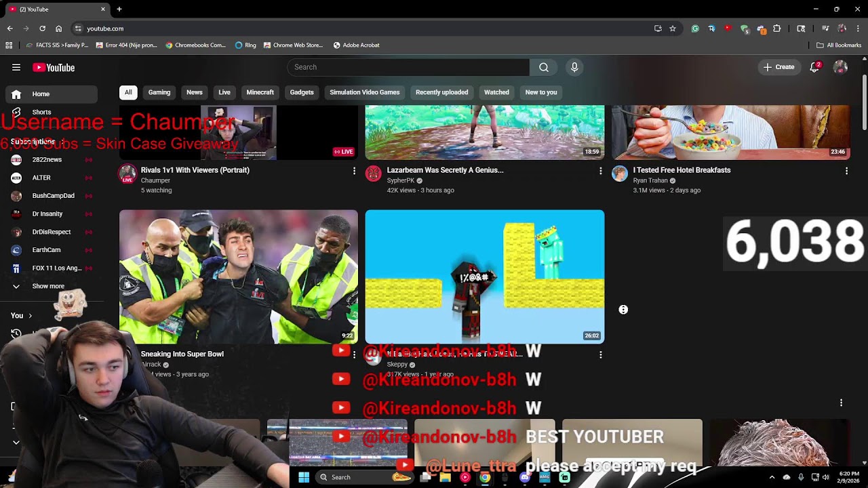The height and width of the screenshot is (488, 868).
Task: Open the Chrome extensions puzzle icon
Action: pos(777,28)
